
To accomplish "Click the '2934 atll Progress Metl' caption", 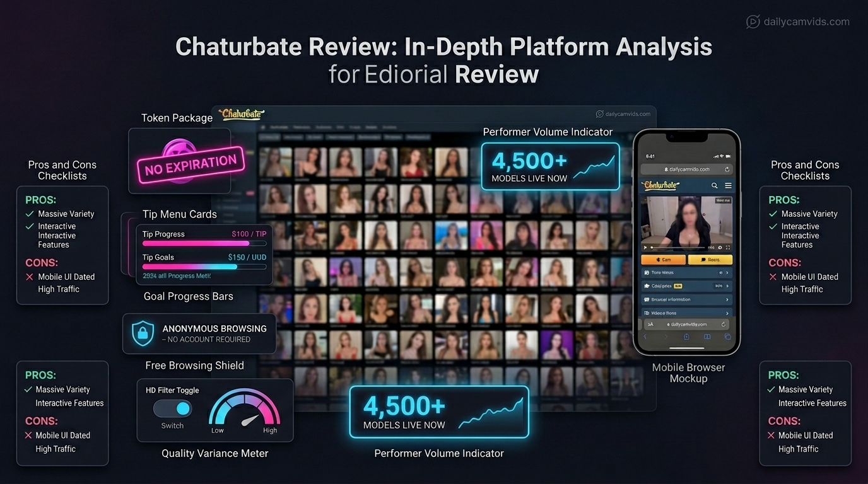I will click(x=176, y=276).
